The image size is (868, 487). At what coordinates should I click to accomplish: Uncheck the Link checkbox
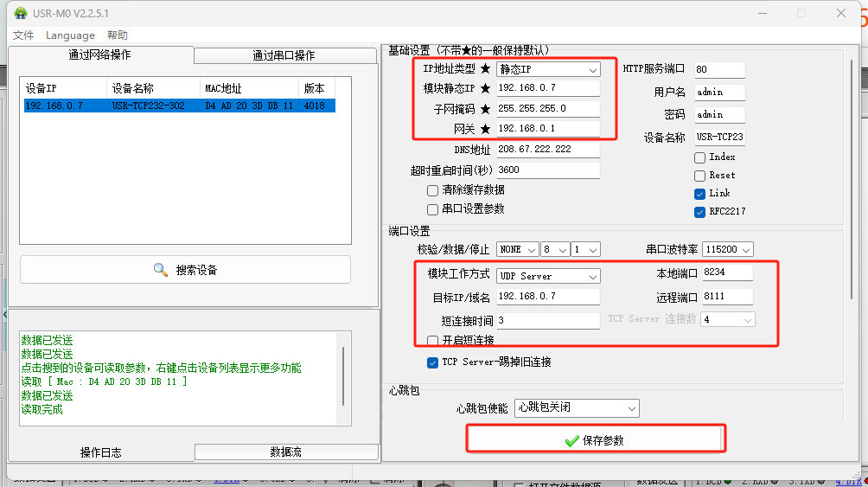(699, 194)
